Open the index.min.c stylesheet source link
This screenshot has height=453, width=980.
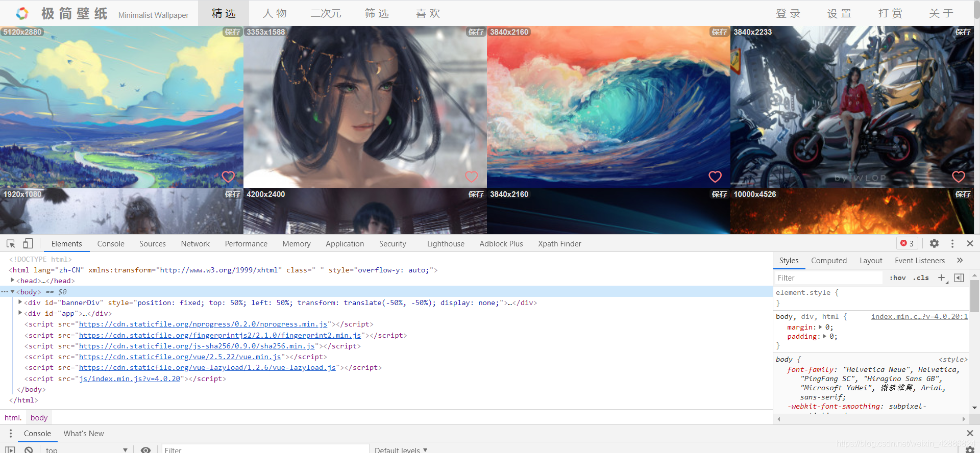coord(919,316)
